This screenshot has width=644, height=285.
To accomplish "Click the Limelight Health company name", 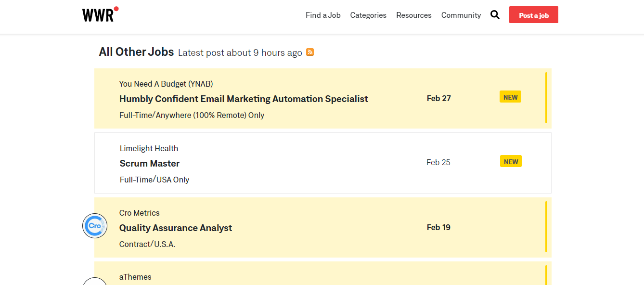I will 149,148.
